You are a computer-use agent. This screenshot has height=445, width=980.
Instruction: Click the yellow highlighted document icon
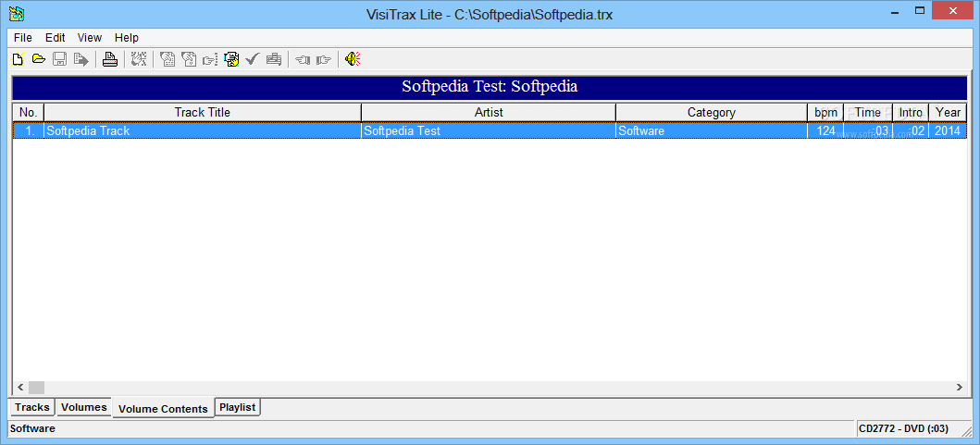pos(231,59)
